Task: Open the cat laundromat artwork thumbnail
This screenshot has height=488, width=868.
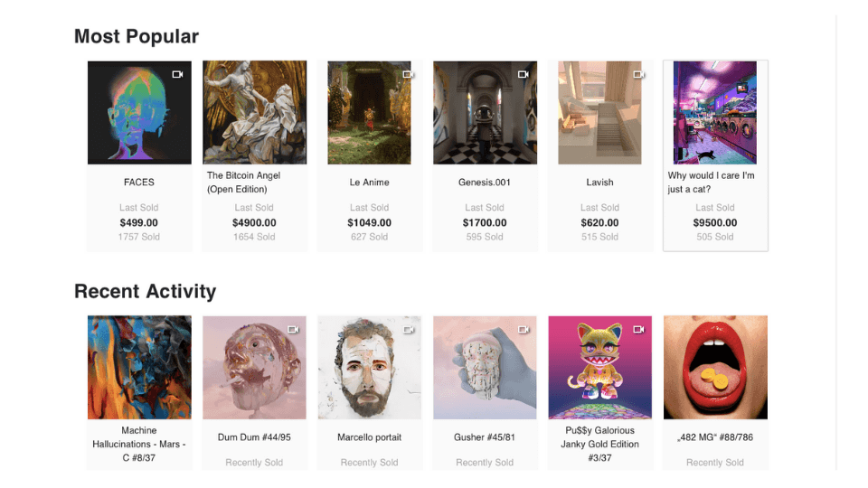Action: tap(714, 113)
